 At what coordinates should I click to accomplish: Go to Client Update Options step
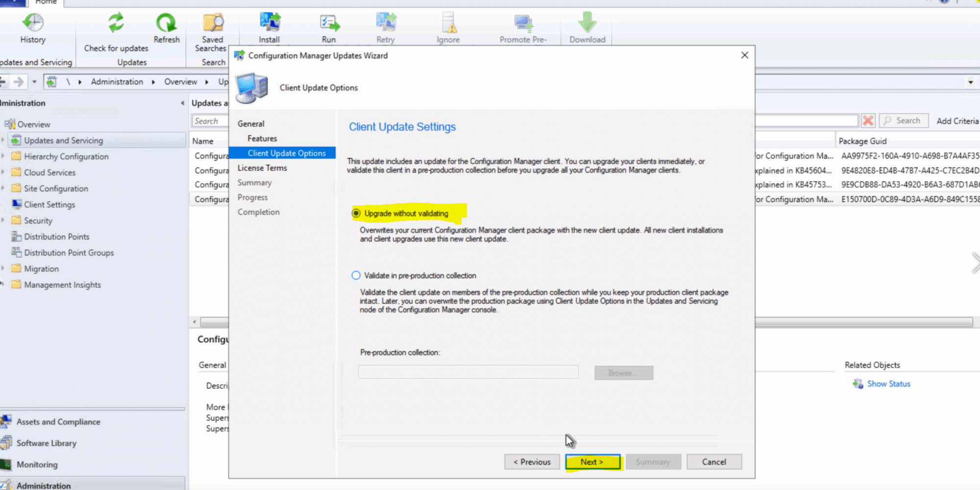287,153
